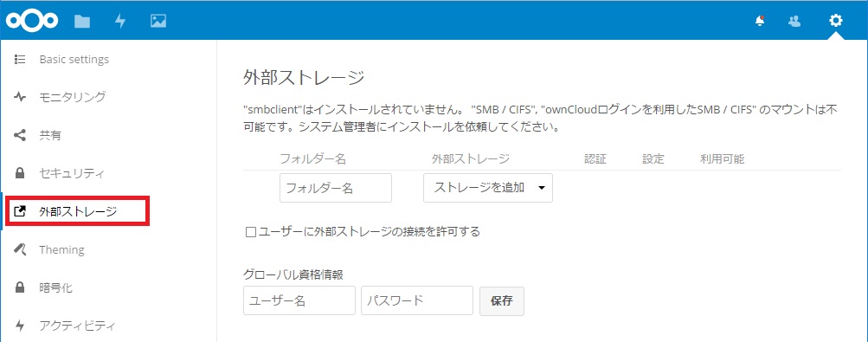Viewport: 868px width, 342px height.
Task: Click the Nextcloud logo icon
Action: point(31,21)
